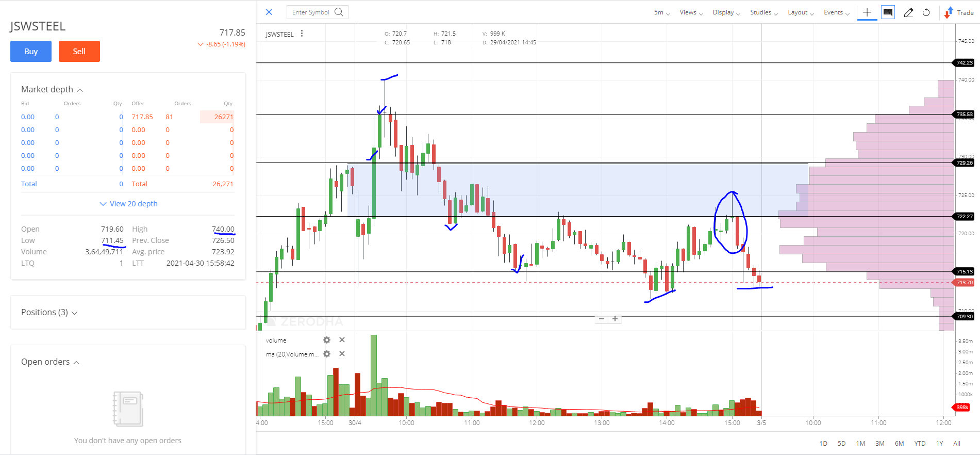Select the 1D range

823,444
